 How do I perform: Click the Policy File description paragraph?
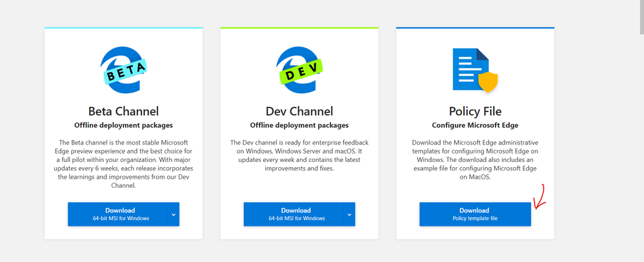pyautogui.click(x=475, y=160)
